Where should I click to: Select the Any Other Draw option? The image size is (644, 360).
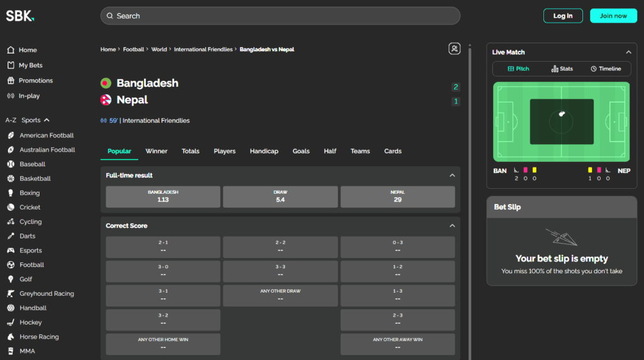(x=280, y=295)
